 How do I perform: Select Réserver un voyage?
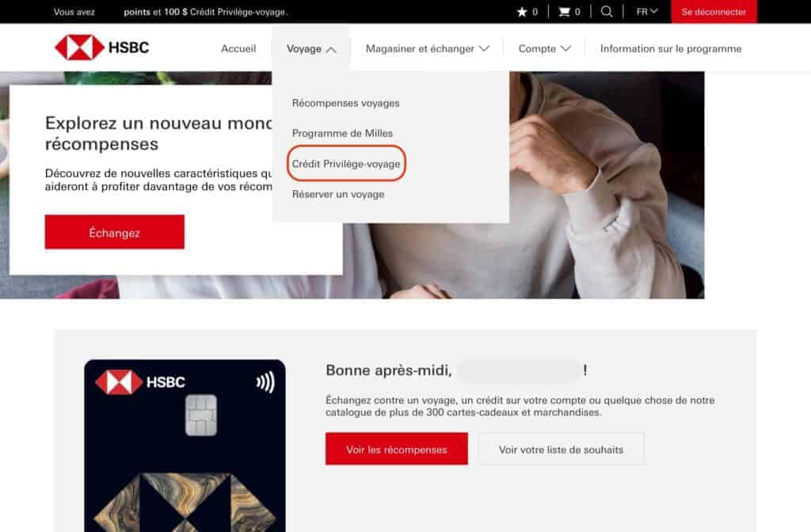339,193
